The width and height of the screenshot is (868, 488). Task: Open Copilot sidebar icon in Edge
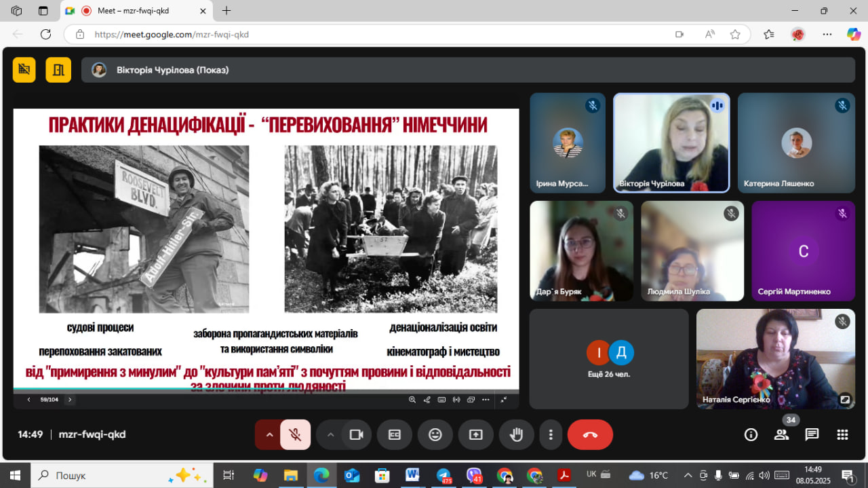coord(854,34)
